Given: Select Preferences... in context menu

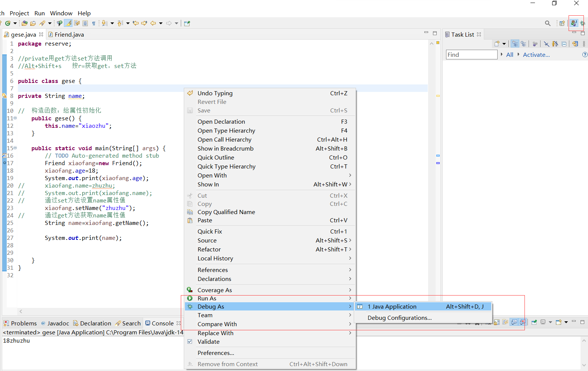Looking at the screenshot, I should (x=270, y=353).
